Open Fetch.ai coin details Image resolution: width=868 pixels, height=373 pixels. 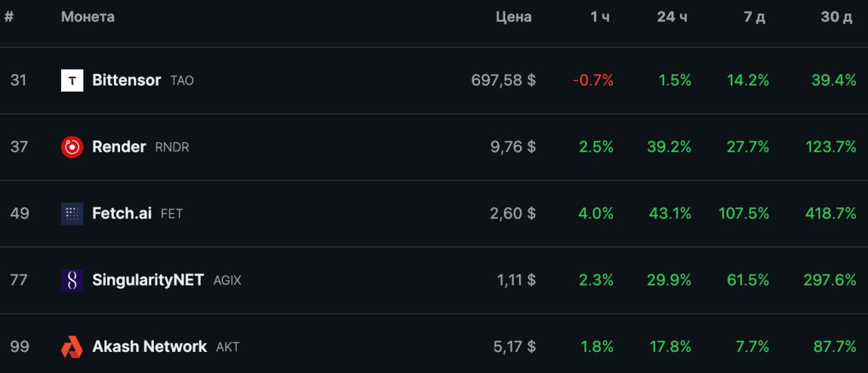pyautogui.click(x=122, y=214)
